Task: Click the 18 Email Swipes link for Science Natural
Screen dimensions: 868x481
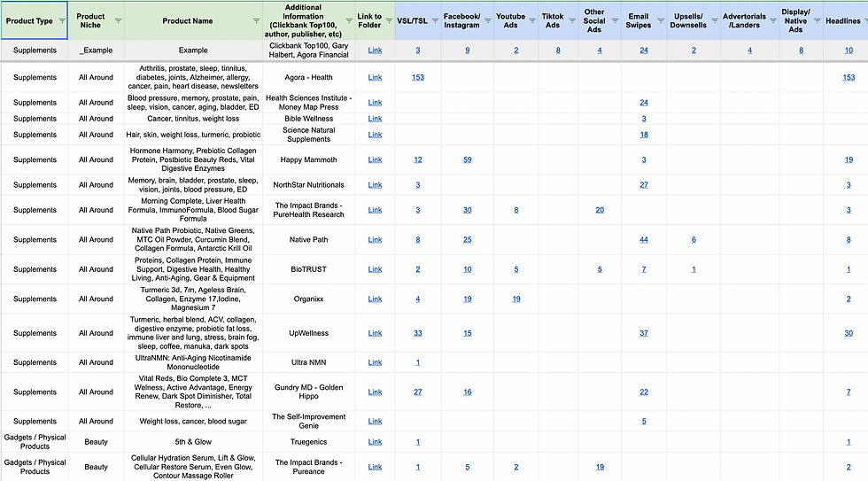Action: coord(644,135)
